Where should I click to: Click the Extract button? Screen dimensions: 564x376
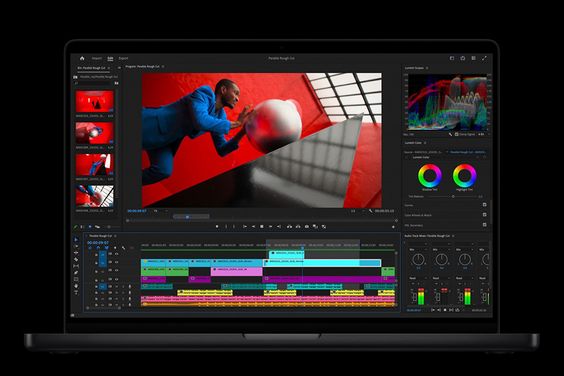coord(298,226)
